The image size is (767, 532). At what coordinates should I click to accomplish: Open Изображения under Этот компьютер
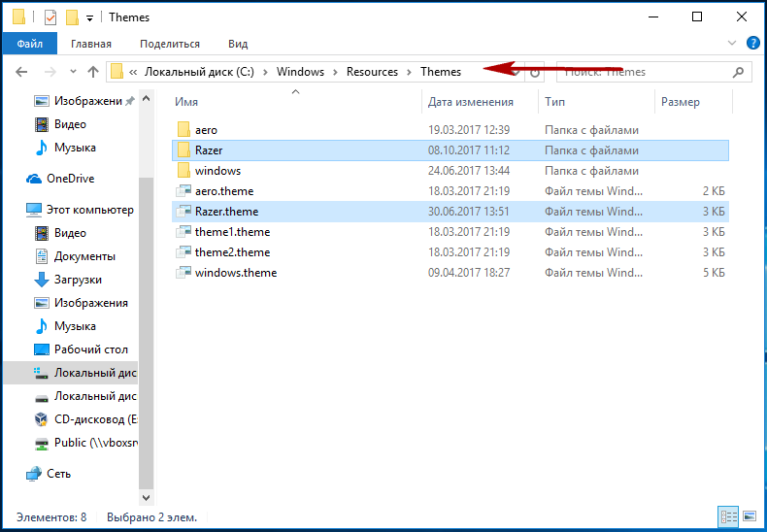coord(91,303)
